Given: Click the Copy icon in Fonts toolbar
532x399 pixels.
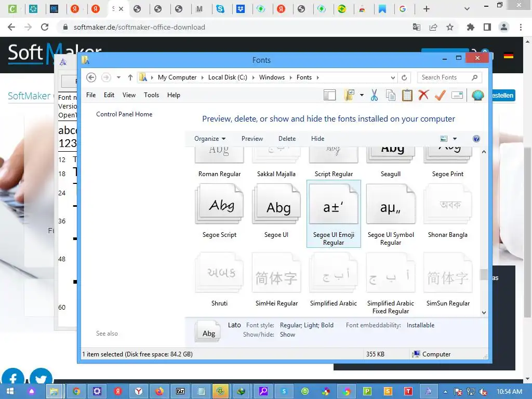Looking at the screenshot, I should pos(391,96).
